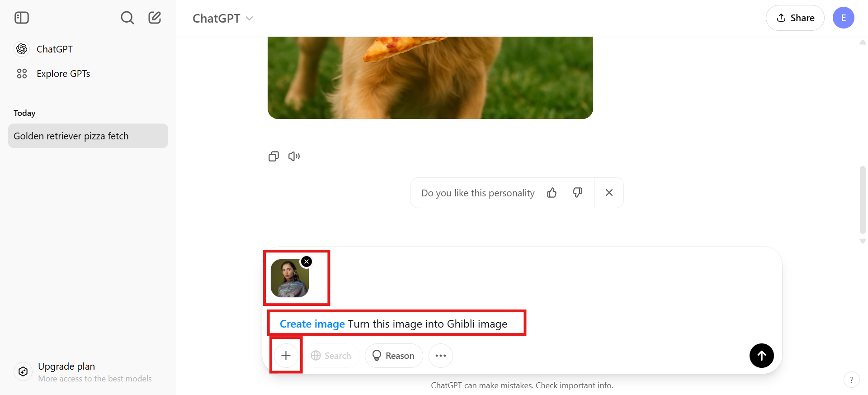Open the three-dots more tools menu
The height and width of the screenshot is (395, 868).
point(441,356)
